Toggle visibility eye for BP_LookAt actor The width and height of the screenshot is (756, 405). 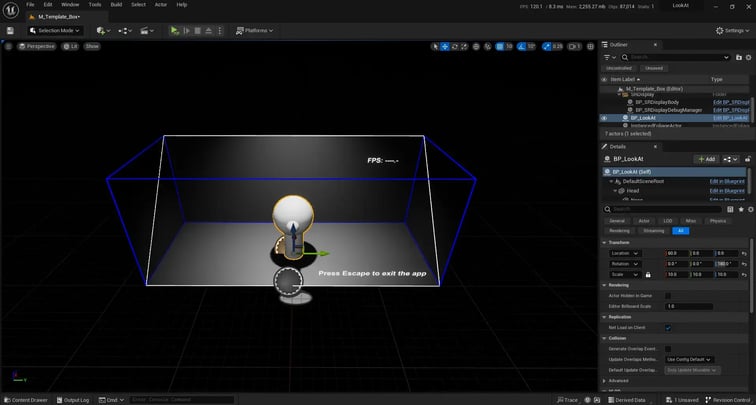(x=604, y=118)
